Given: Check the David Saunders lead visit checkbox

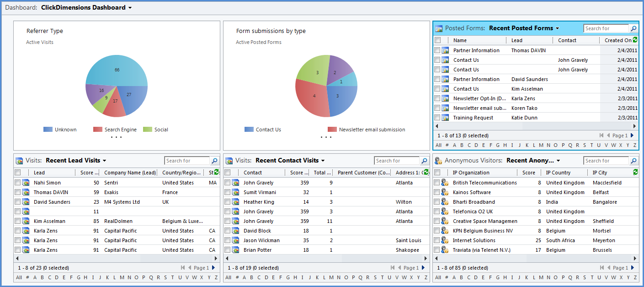Looking at the screenshot, I should 18,202.
